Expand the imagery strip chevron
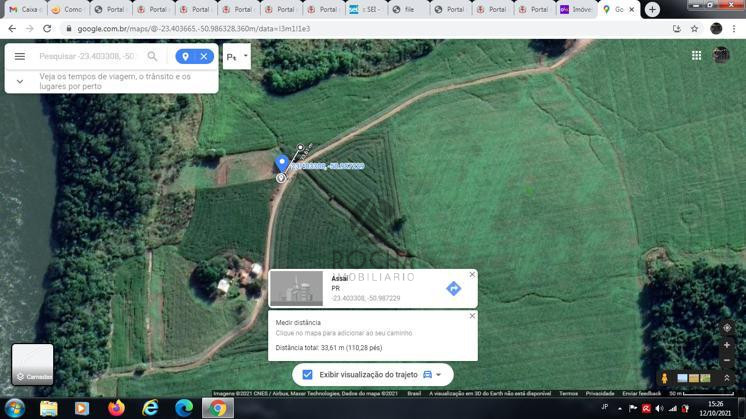Screen dimensions: 746x419 (x=727, y=379)
